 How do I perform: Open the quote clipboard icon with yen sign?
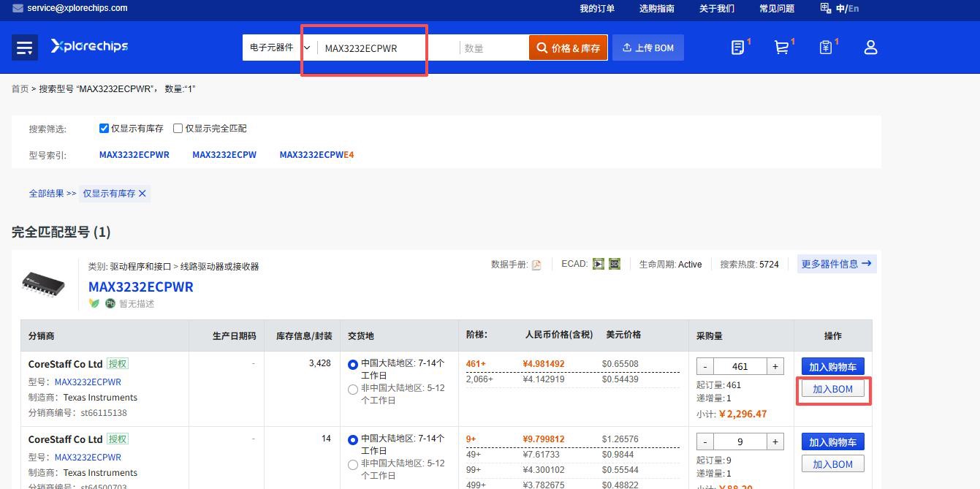click(x=826, y=48)
